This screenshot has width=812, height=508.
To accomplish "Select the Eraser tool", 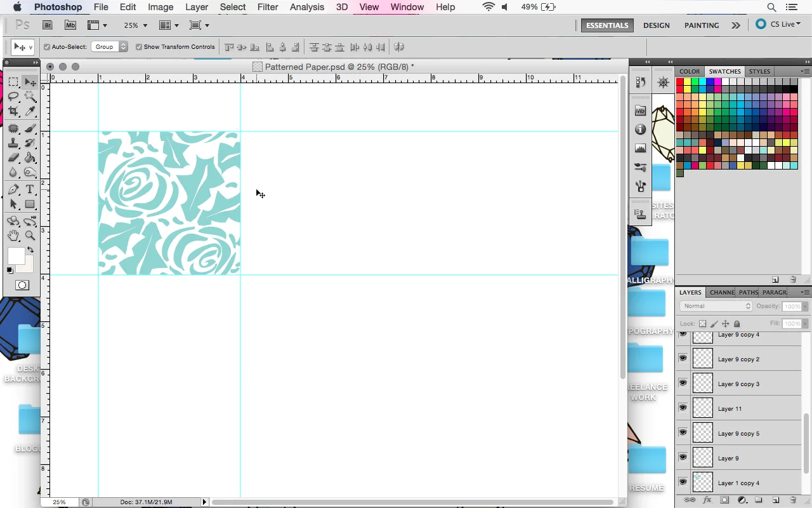I will [13, 158].
